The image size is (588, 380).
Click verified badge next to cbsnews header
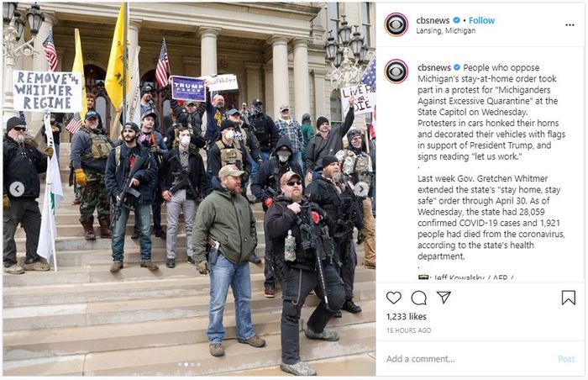(x=456, y=20)
